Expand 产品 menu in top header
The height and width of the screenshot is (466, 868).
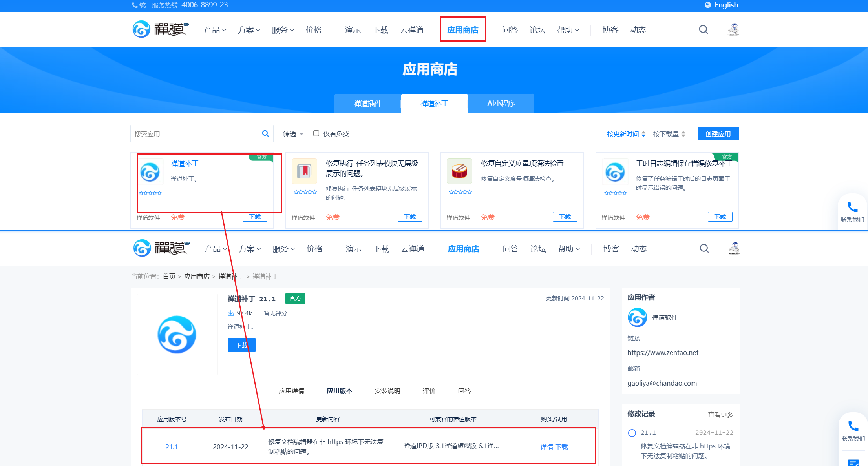click(215, 30)
